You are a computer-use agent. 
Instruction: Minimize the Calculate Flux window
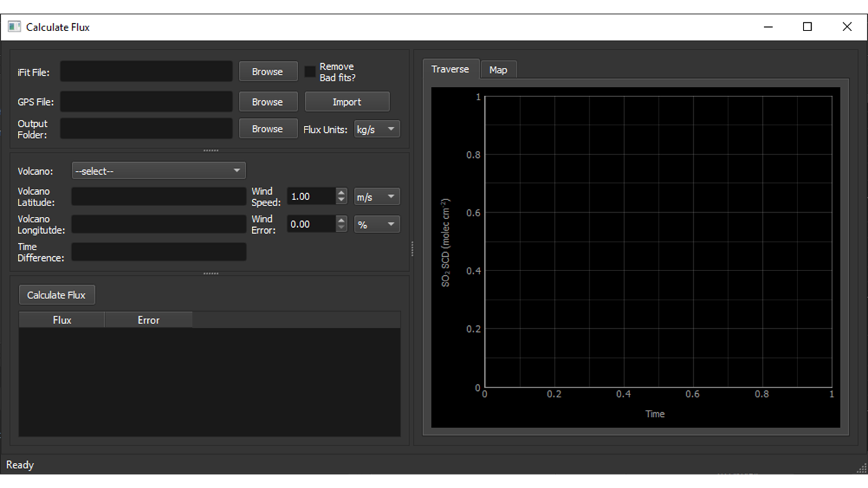coord(768,27)
